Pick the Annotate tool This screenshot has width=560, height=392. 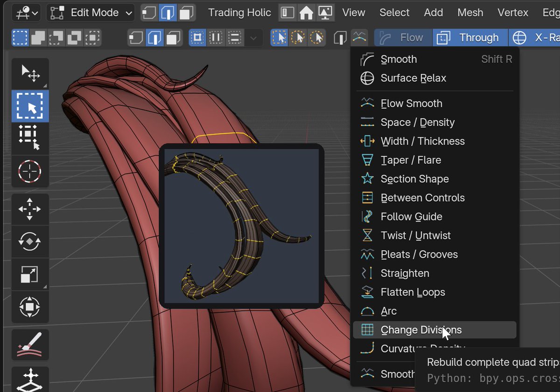point(30,345)
